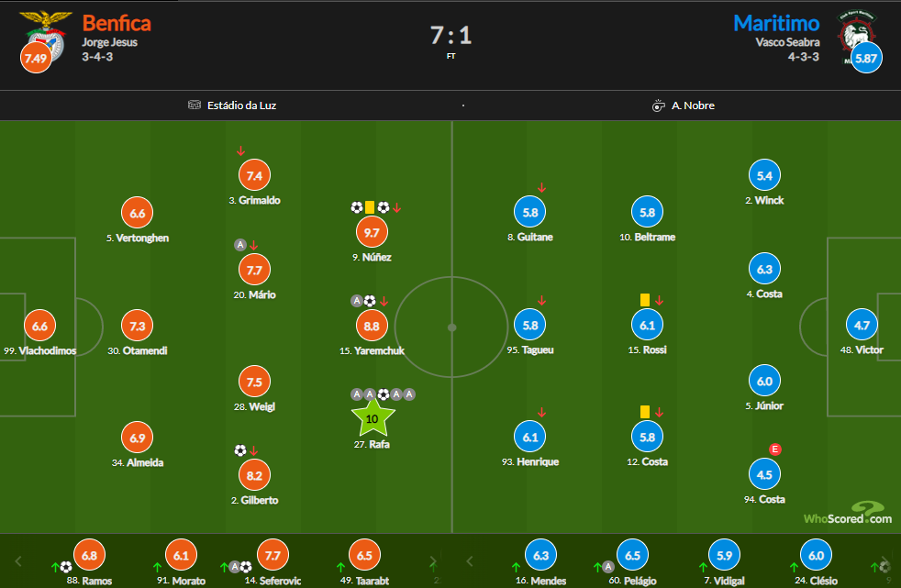901x588 pixels.
Task: Select substitute 60. Pelágio rating
Action: 632,555
